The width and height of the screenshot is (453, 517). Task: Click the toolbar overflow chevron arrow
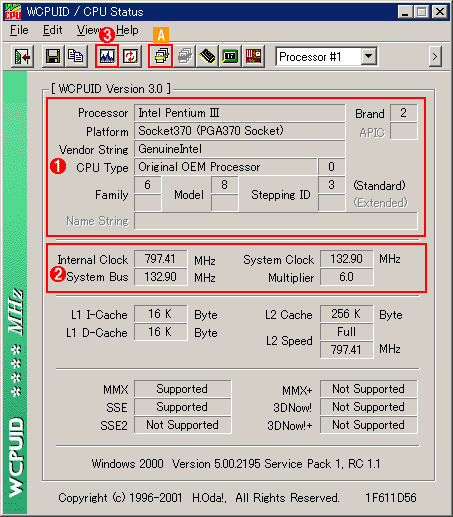435,57
